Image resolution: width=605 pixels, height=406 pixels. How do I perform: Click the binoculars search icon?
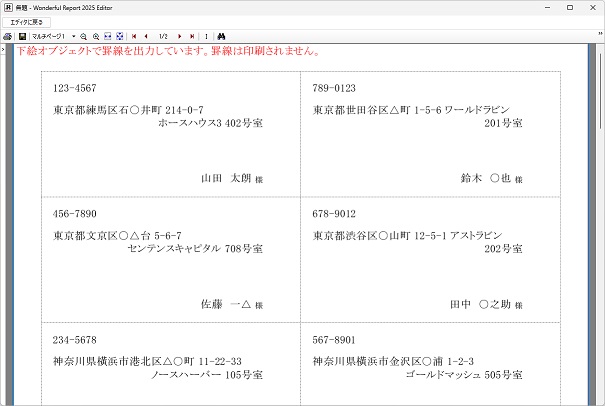(221, 36)
